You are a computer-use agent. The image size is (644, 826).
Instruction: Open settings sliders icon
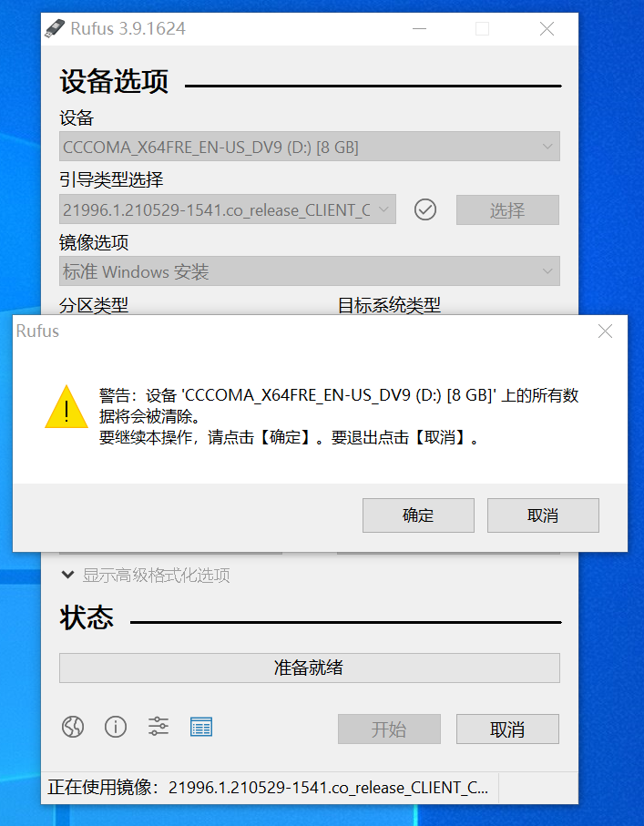(158, 727)
